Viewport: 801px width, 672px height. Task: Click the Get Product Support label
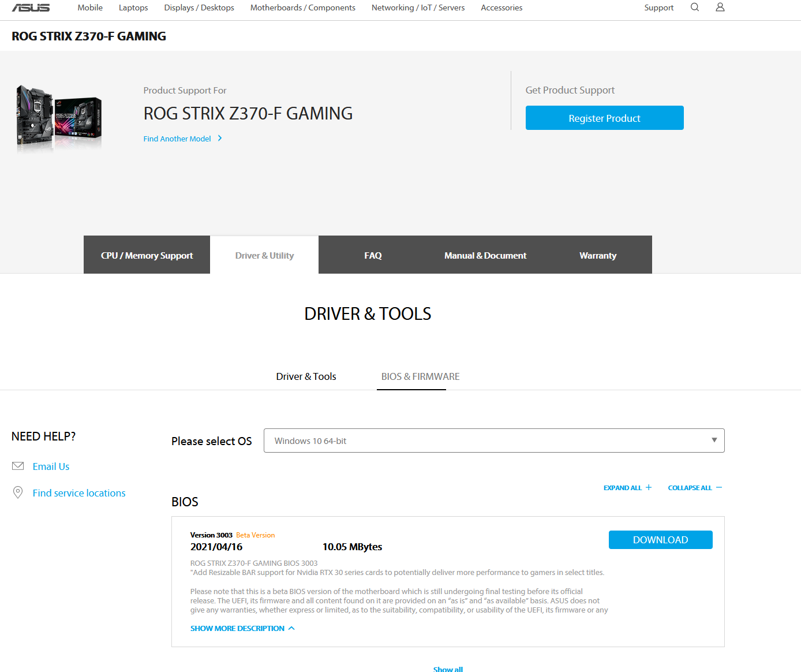pyautogui.click(x=570, y=90)
